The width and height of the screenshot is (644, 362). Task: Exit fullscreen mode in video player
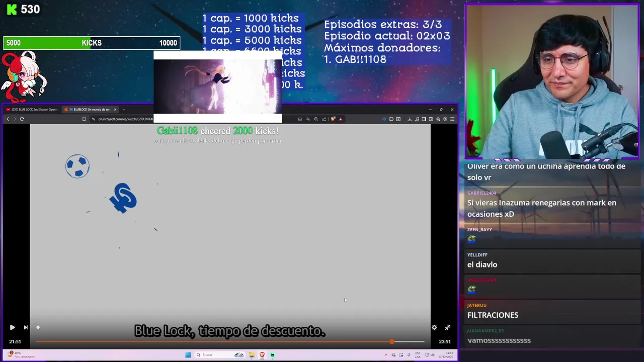coord(447,327)
